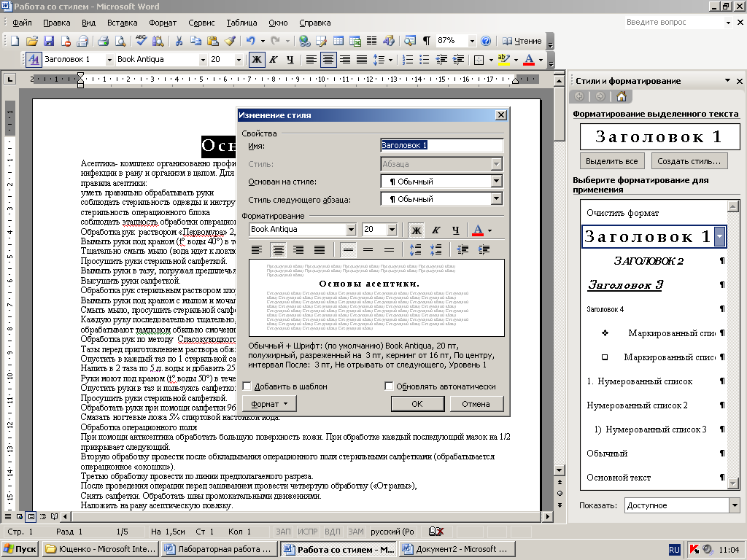
Task: Click the Open folder toolbar icon
Action: 31,41
